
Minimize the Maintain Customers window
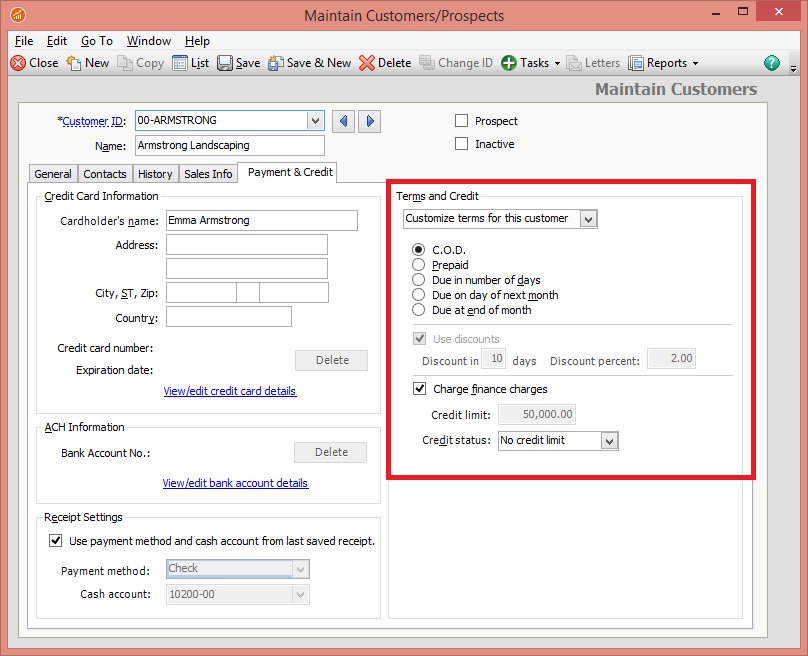click(x=715, y=12)
